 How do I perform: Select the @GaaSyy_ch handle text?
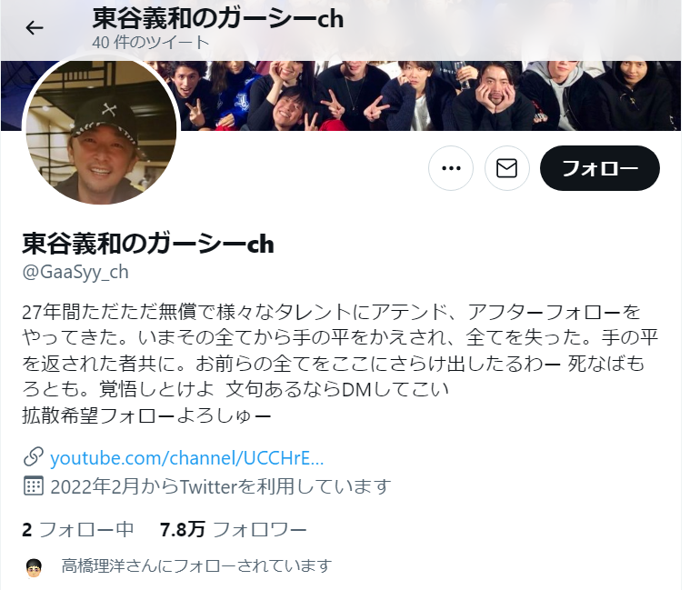pos(75,272)
